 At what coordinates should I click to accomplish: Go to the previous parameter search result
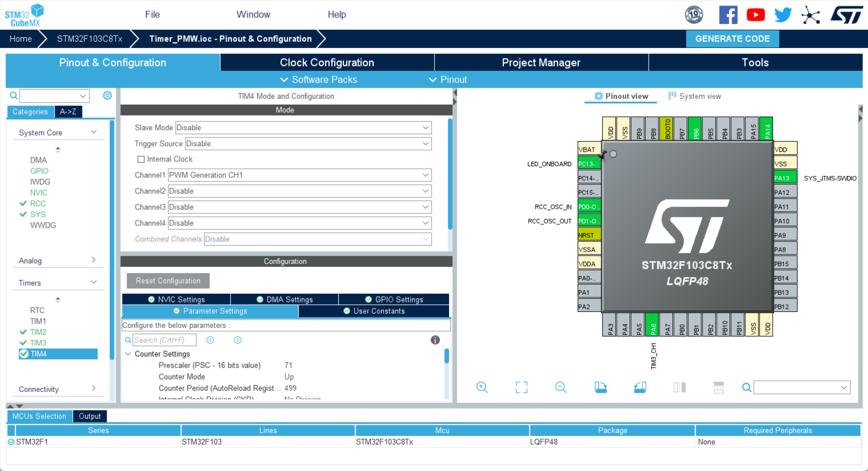tap(210, 340)
